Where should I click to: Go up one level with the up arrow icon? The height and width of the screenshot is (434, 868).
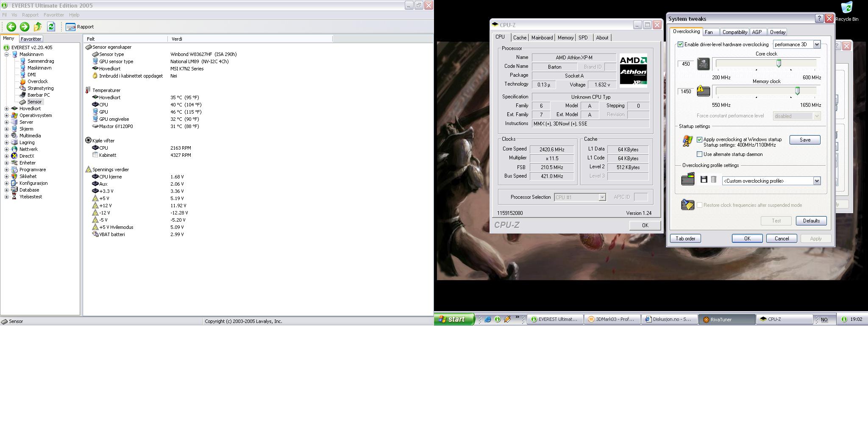tap(38, 27)
